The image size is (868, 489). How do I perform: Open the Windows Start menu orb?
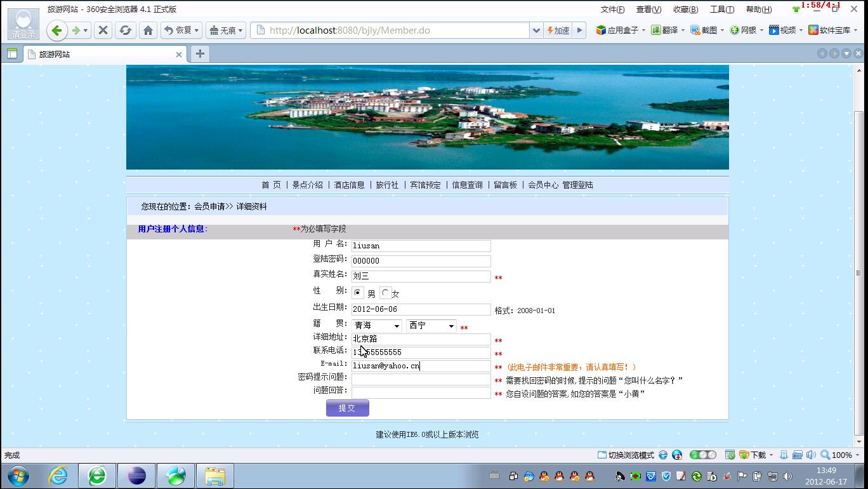(x=18, y=475)
